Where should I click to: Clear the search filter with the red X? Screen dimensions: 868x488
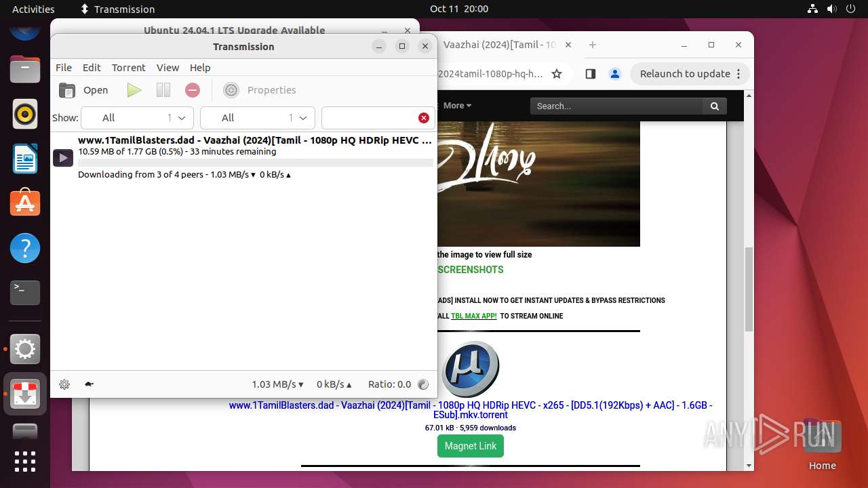pos(424,118)
